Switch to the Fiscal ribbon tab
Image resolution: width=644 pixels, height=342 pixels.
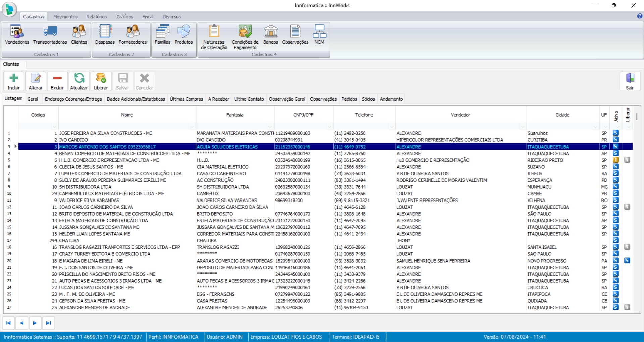(148, 17)
